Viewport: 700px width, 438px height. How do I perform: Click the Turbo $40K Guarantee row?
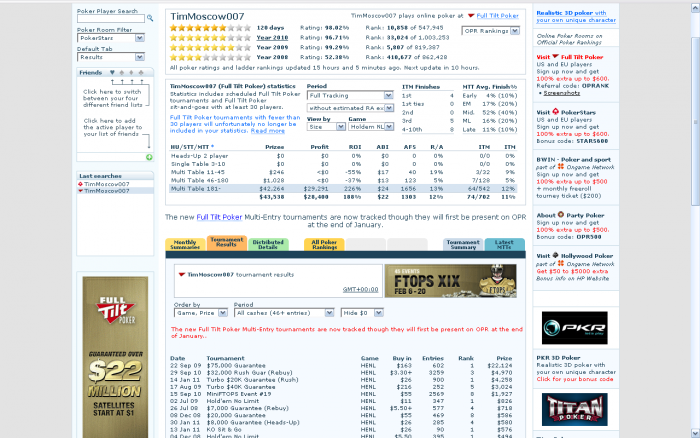pos(341,387)
